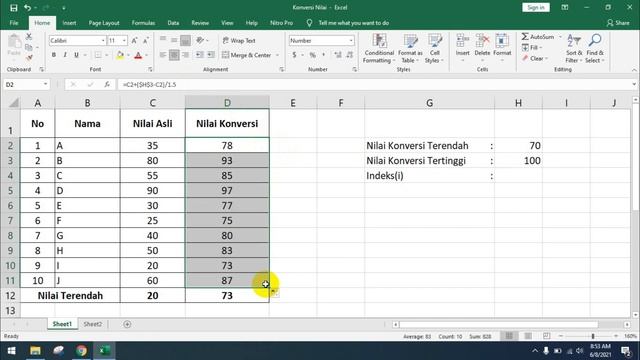Toggle Underline formatting

pos(76,55)
